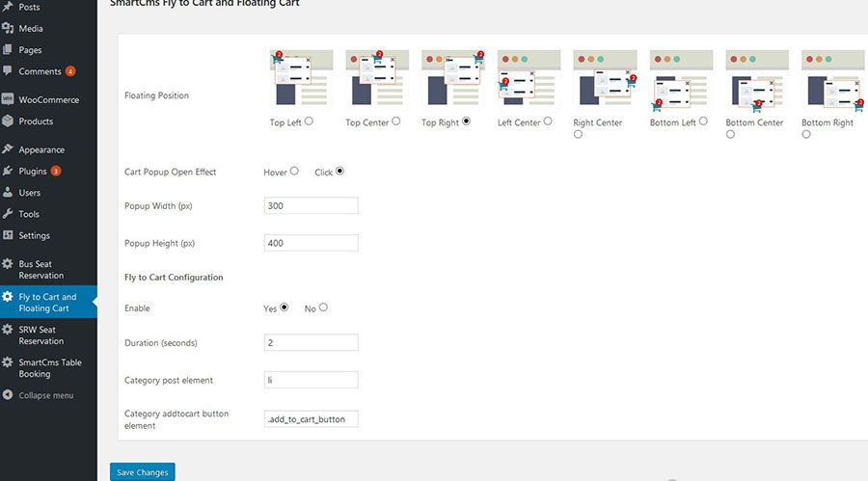Select the Bottom Right radio button
The width and height of the screenshot is (868, 481).
806,134
